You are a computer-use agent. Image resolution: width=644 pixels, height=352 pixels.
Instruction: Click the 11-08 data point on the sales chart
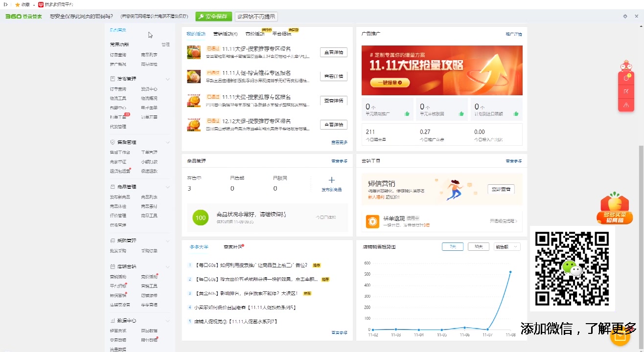[x=510, y=272]
